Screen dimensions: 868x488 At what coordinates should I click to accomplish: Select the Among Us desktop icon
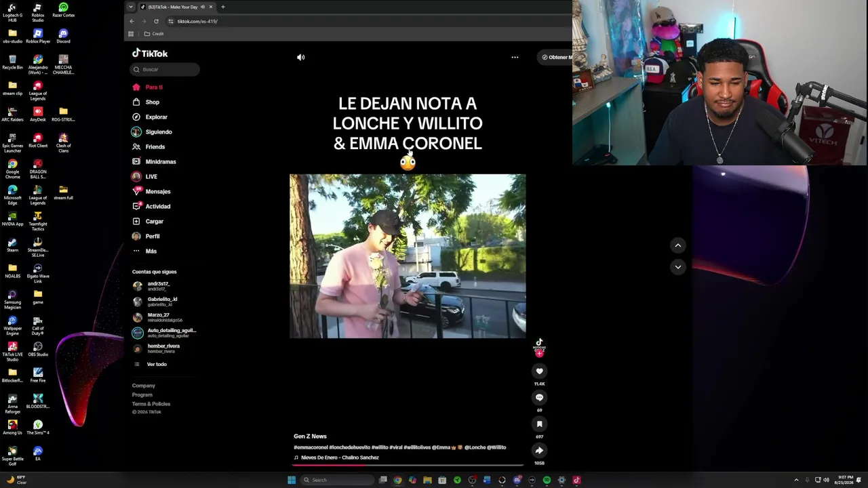point(12,427)
